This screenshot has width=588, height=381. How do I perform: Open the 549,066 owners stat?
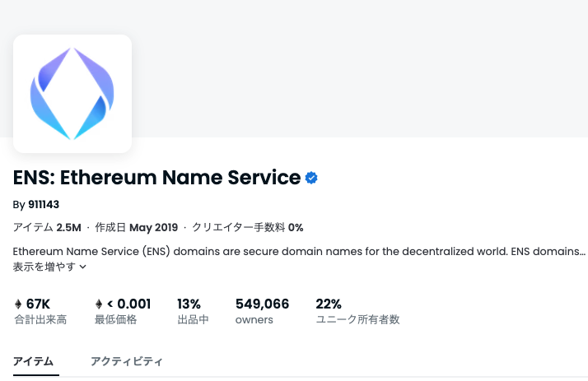[262, 311]
